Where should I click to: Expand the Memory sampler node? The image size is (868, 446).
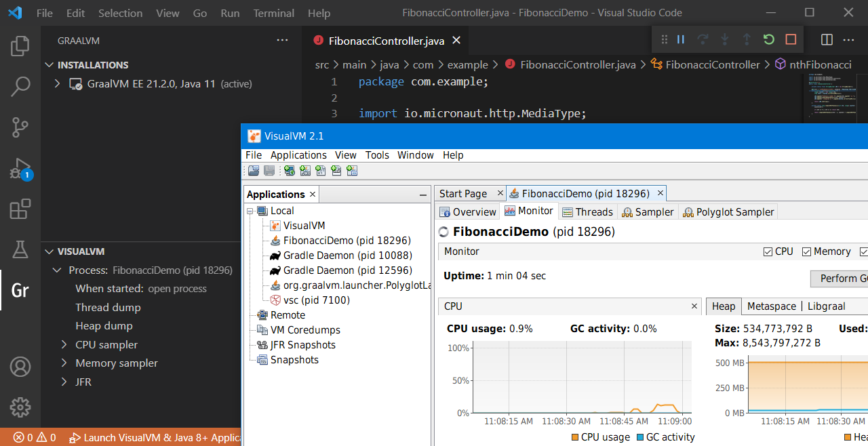[65, 363]
